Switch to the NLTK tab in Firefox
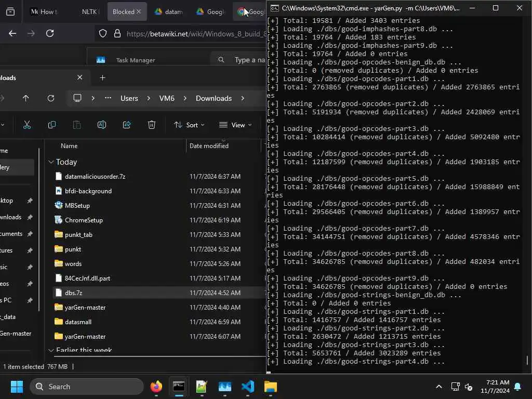532x399 pixels. tap(89, 12)
